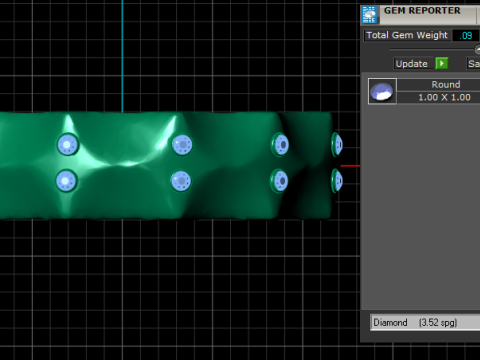Click the 1.00 X 1.00 size row
Screen dimensions: 480x360
point(439,97)
